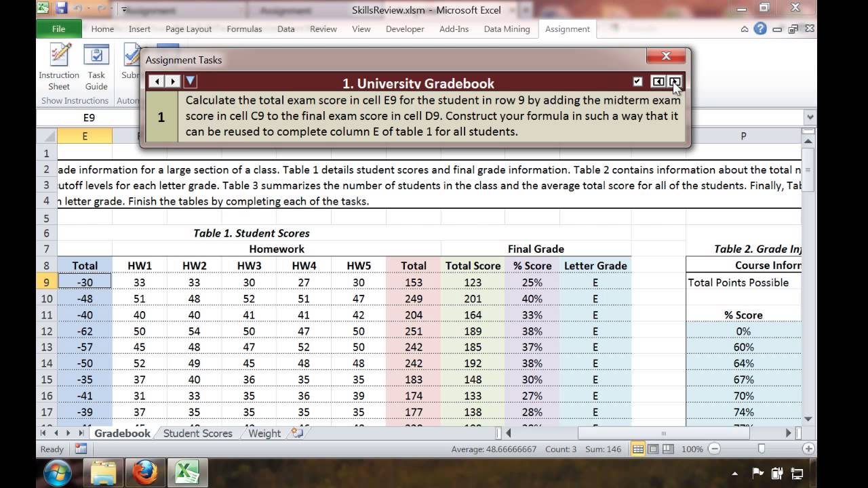Click the % Score cell showing 25%
The width and height of the screenshot is (868, 488).
[x=532, y=282]
